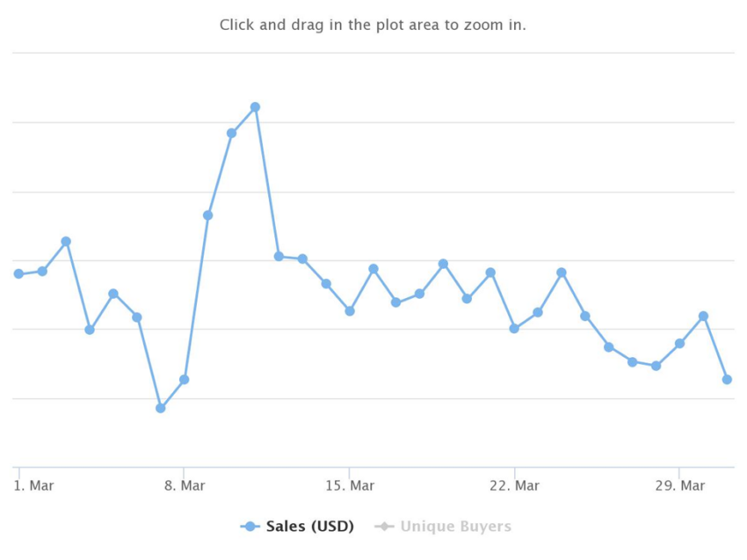Click the first data point at 1. Mar

(x=18, y=273)
